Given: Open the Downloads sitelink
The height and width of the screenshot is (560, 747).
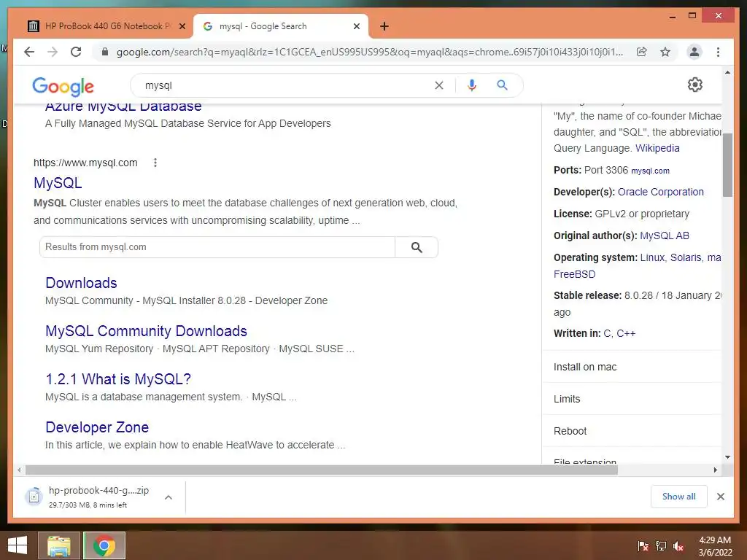Looking at the screenshot, I should [81, 283].
